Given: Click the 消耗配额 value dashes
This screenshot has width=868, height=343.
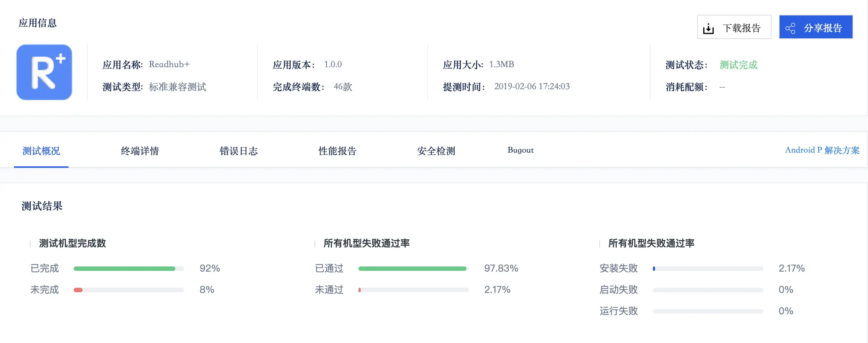Looking at the screenshot, I should click(x=722, y=87).
